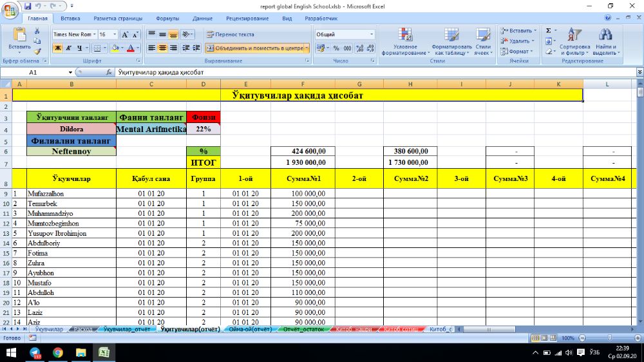Image resolution: width=644 pixels, height=362 pixels.
Task: Align text left icon
Action: tap(151, 48)
